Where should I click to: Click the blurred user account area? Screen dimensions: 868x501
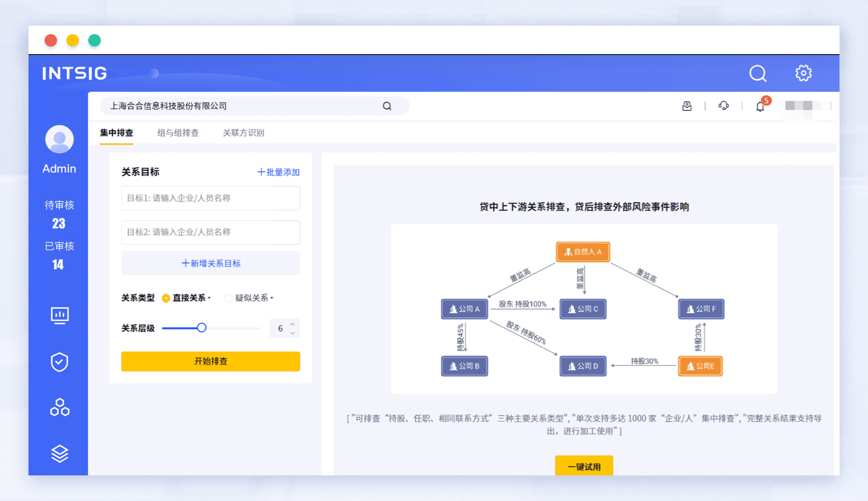(802, 106)
